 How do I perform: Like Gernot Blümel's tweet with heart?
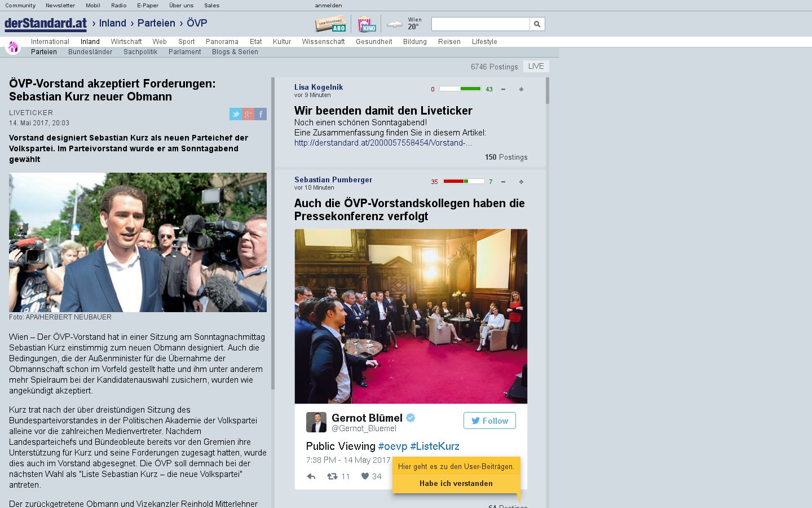tap(365, 476)
